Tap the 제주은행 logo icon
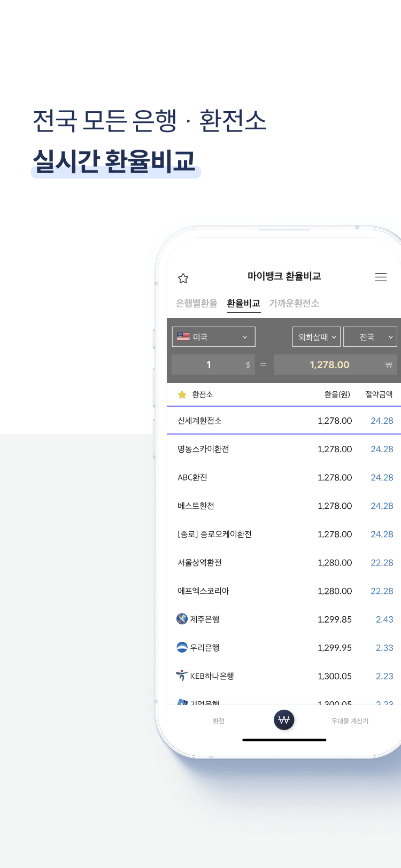This screenshot has width=401, height=868. (182, 619)
